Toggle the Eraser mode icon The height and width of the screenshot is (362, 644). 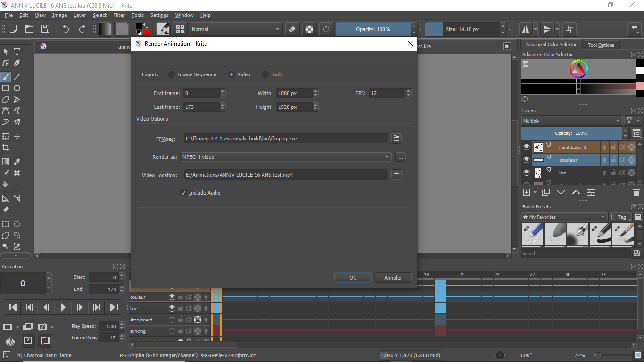[x=292, y=29]
